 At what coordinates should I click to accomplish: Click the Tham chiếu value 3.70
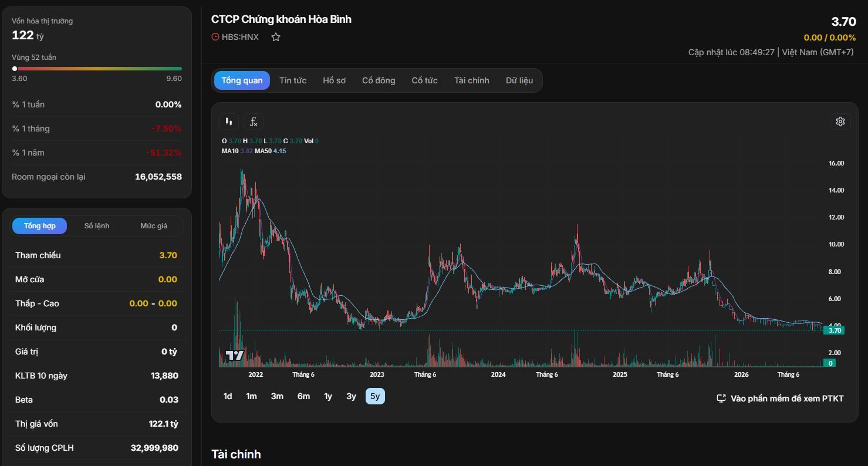[168, 255]
